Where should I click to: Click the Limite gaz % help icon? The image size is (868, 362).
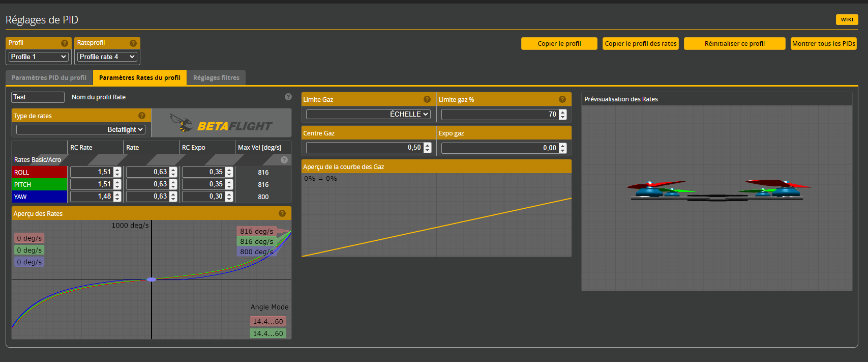tap(562, 99)
